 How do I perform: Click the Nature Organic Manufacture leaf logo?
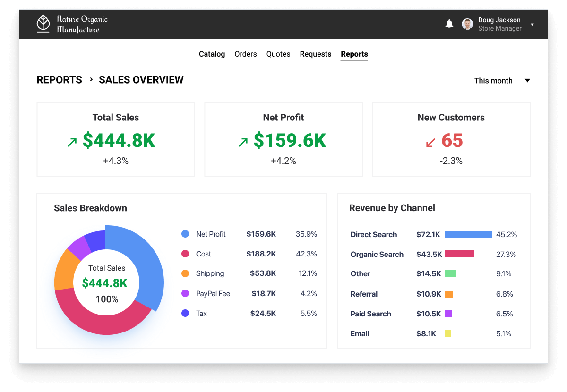43,24
